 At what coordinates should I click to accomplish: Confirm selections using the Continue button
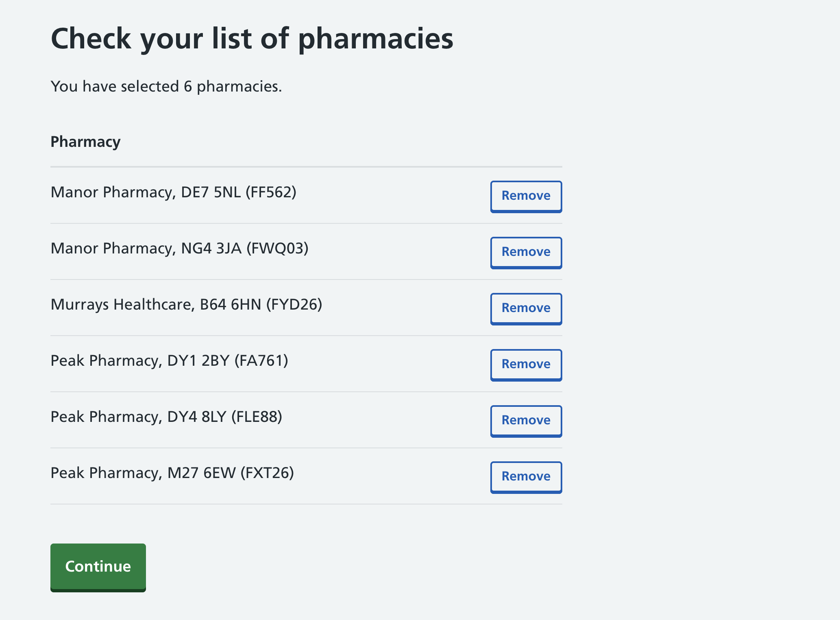tap(98, 566)
